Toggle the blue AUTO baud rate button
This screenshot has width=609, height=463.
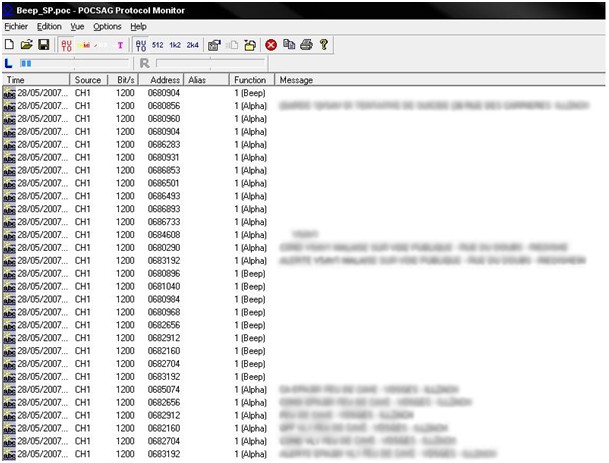coord(141,45)
